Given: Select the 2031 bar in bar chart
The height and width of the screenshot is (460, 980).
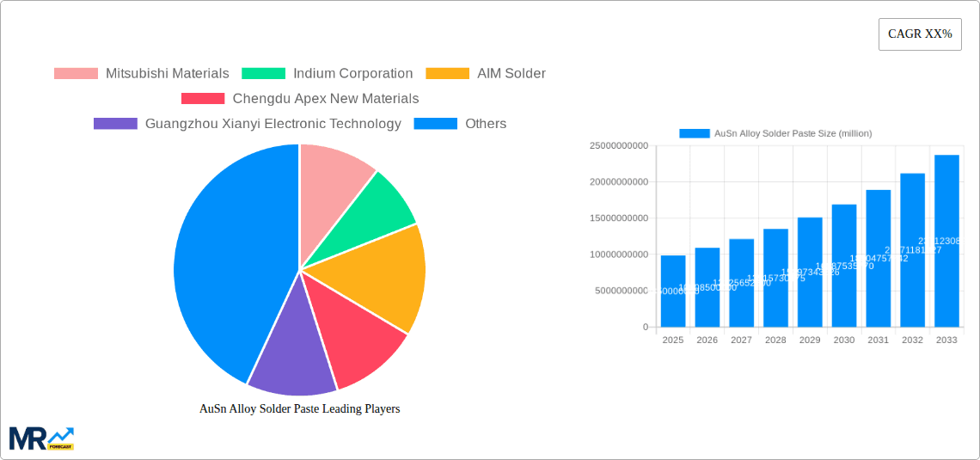Looking at the screenshot, I should 878,259.
